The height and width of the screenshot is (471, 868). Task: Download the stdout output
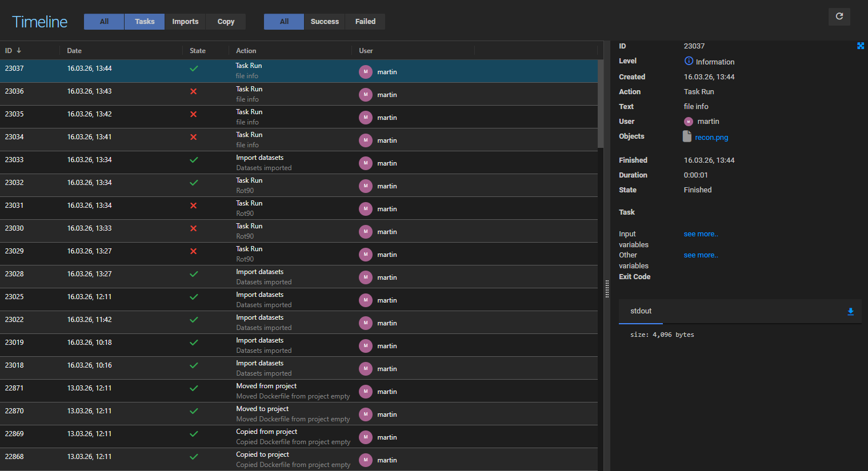[850, 311]
